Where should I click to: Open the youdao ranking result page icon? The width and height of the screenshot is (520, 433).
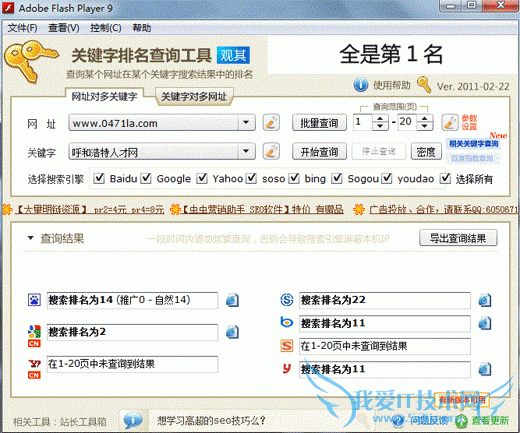pyautogui.click(x=485, y=369)
